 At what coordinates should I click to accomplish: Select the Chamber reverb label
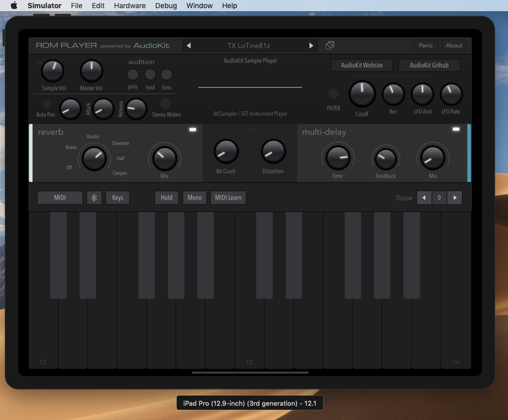click(120, 143)
